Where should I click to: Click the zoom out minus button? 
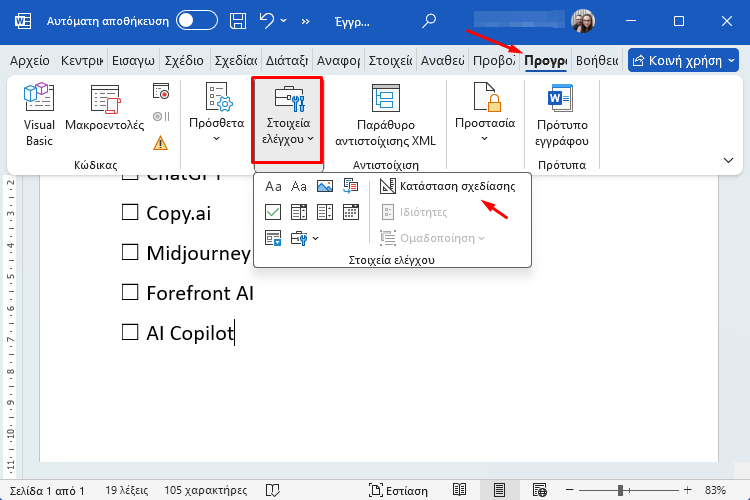tap(569, 490)
